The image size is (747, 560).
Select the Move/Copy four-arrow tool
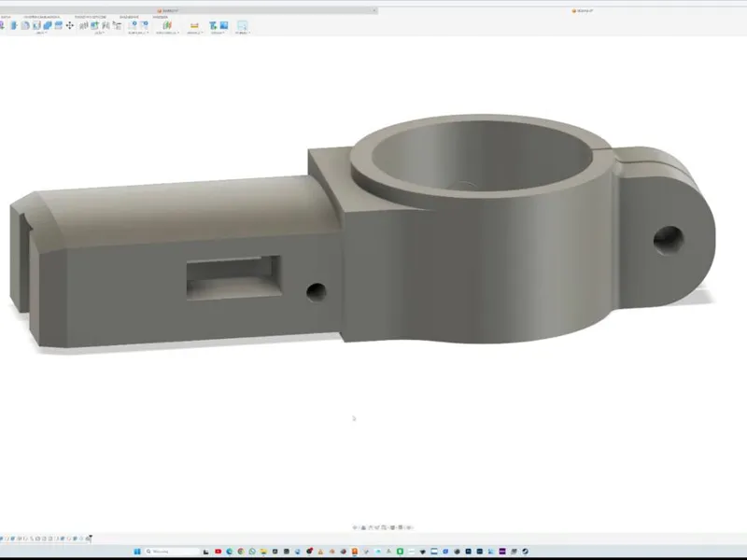(69, 25)
